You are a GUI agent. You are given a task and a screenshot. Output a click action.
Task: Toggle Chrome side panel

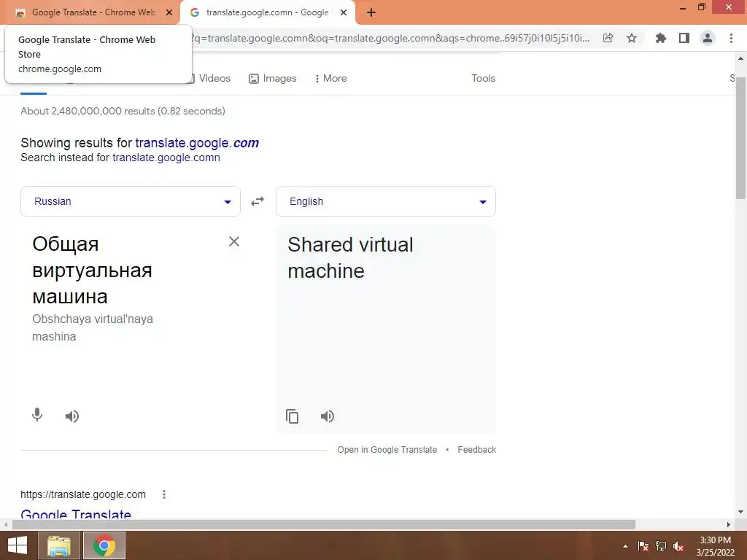tap(684, 38)
